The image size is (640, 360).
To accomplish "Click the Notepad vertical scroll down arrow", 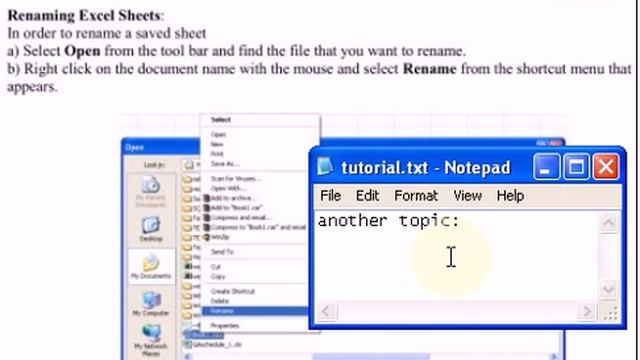I will tap(608, 289).
